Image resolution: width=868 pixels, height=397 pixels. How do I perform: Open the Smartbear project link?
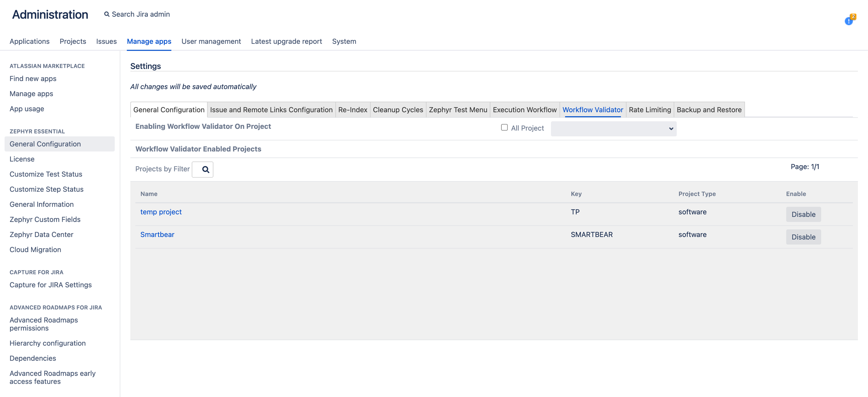157,234
